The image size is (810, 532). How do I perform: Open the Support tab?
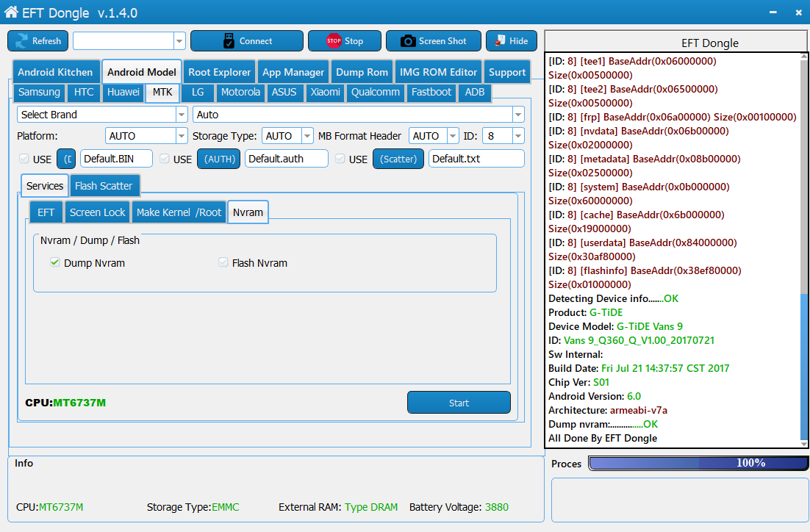[507, 72]
